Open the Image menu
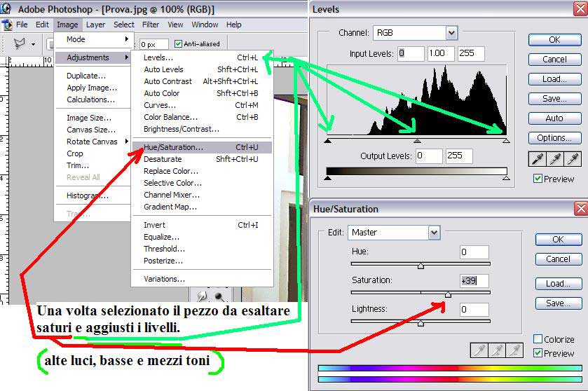This screenshot has width=588, height=391. pos(67,25)
